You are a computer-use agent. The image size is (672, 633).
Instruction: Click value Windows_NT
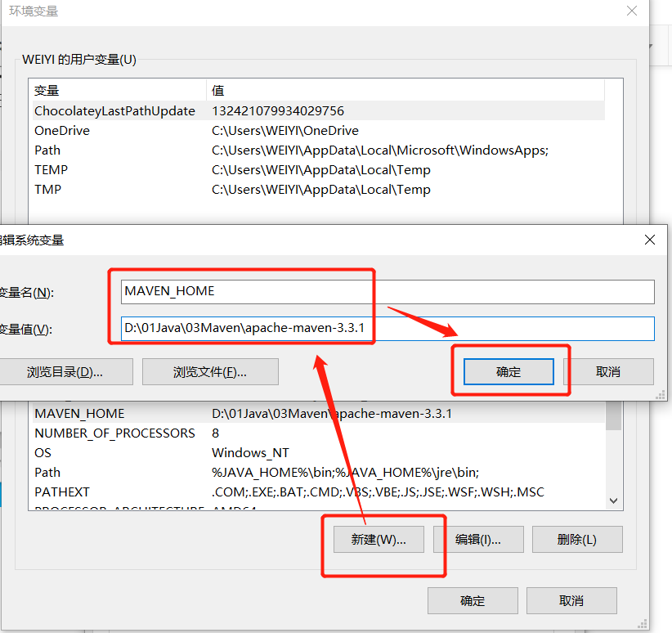coord(250,453)
